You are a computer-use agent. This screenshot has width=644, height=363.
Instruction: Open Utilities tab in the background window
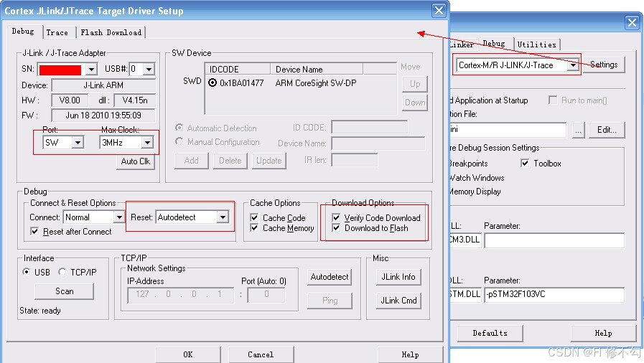(x=536, y=44)
